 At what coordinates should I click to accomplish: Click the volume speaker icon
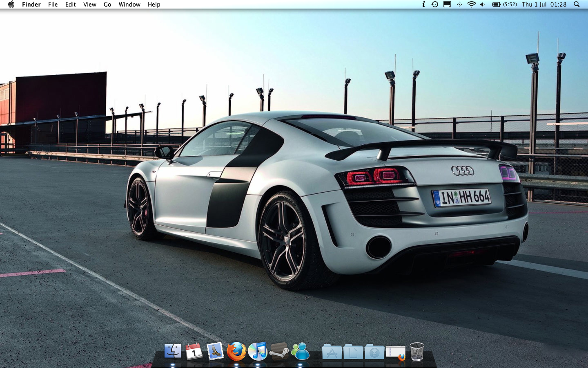click(x=483, y=4)
